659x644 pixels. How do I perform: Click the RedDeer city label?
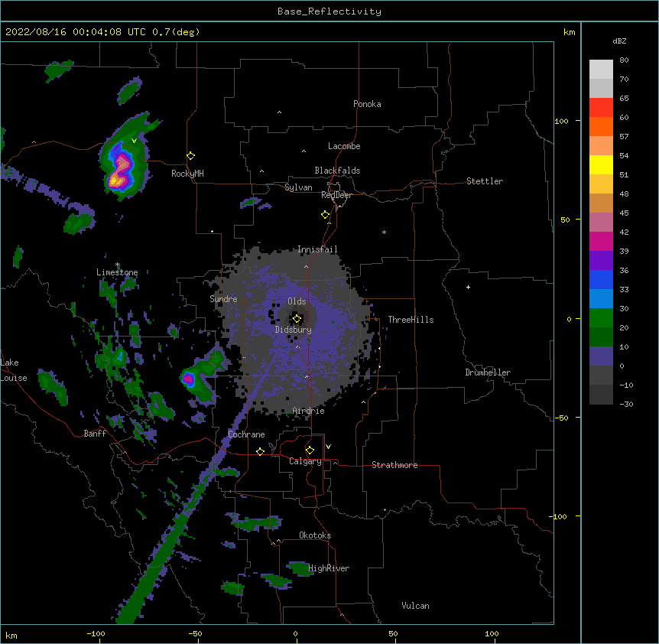click(336, 195)
